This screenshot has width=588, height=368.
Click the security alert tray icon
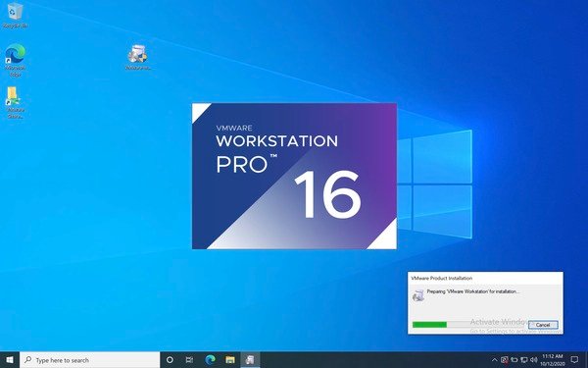click(x=505, y=360)
